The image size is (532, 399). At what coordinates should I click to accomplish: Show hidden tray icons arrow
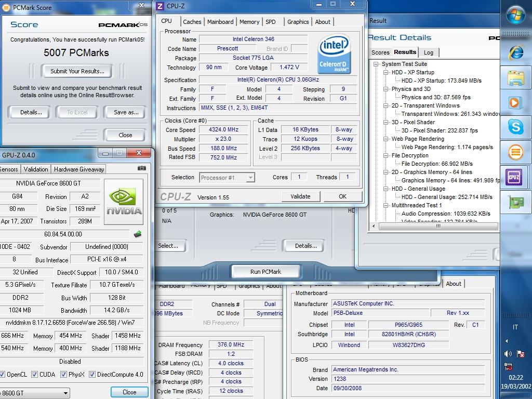coord(507,341)
